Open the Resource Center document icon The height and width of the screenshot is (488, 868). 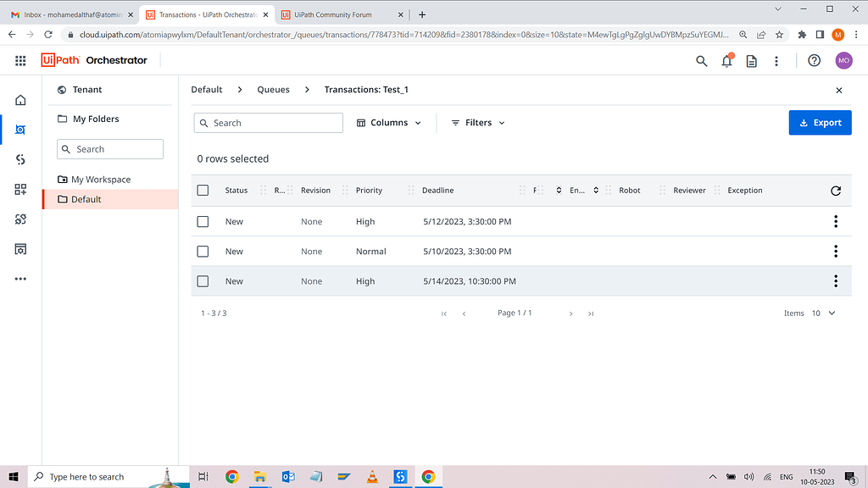[x=751, y=62]
